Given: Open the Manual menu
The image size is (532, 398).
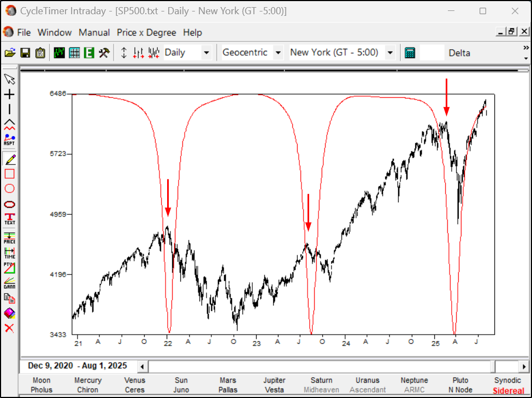Looking at the screenshot, I should coord(94,33).
